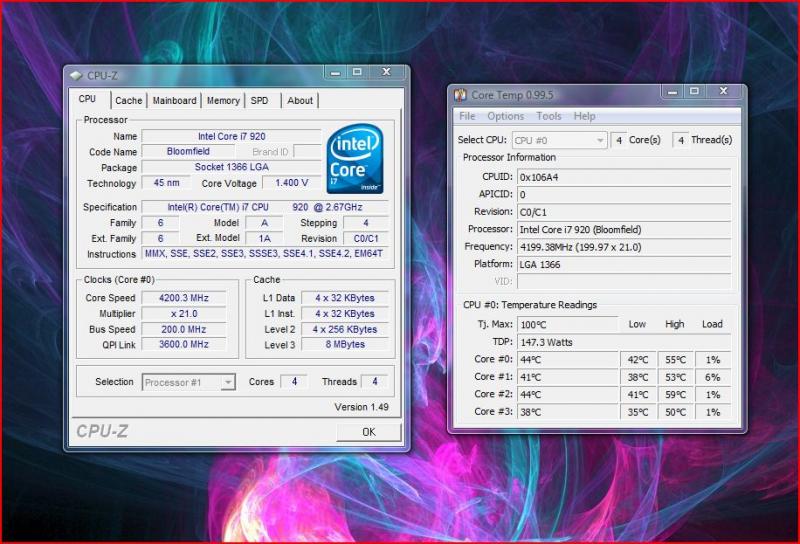The image size is (800, 544).
Task: Click the QPI Link value 3600.0 MHz
Action: click(184, 344)
